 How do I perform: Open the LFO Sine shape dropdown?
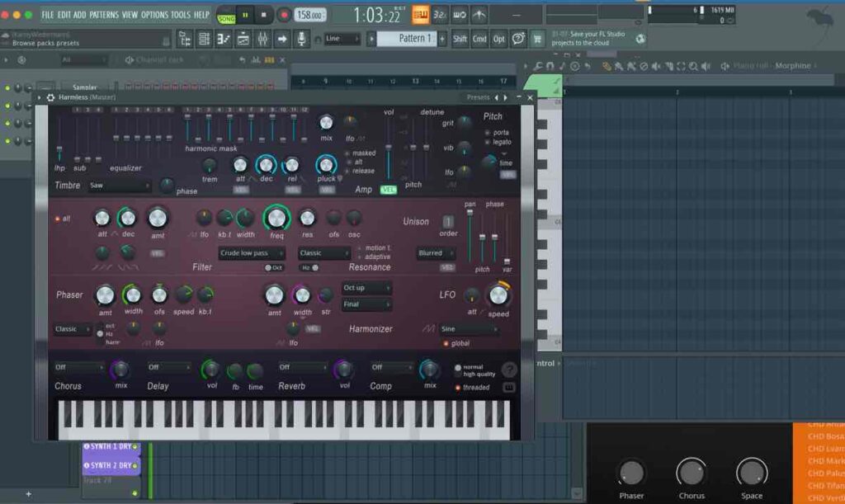[x=469, y=329]
